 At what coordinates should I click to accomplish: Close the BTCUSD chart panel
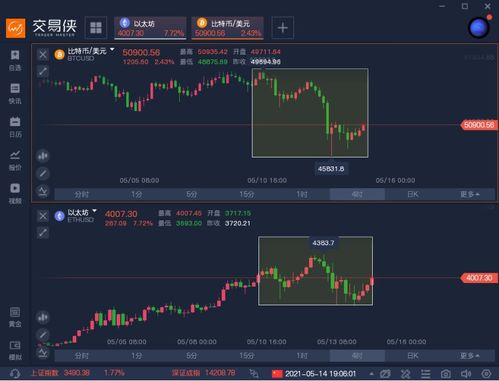tap(43, 54)
